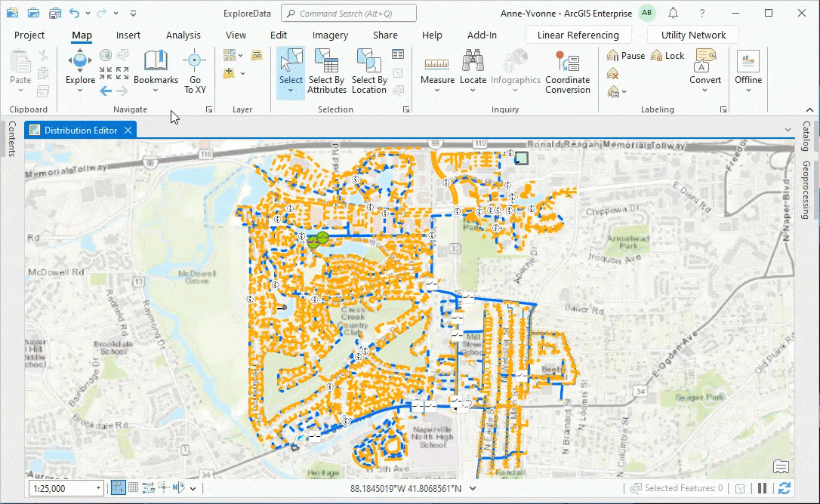This screenshot has height=504, width=820.
Task: Open the Linear Referencing tab
Action: (x=578, y=35)
